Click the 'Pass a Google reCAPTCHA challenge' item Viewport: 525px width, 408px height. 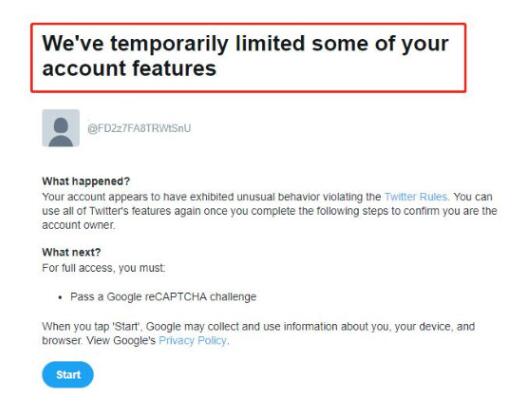tap(163, 297)
